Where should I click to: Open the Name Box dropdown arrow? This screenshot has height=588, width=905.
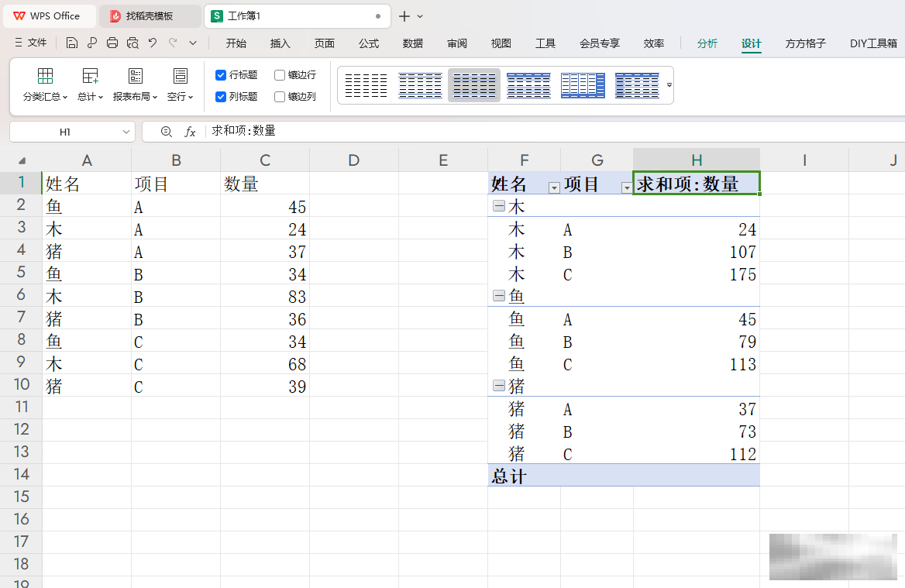point(126,132)
